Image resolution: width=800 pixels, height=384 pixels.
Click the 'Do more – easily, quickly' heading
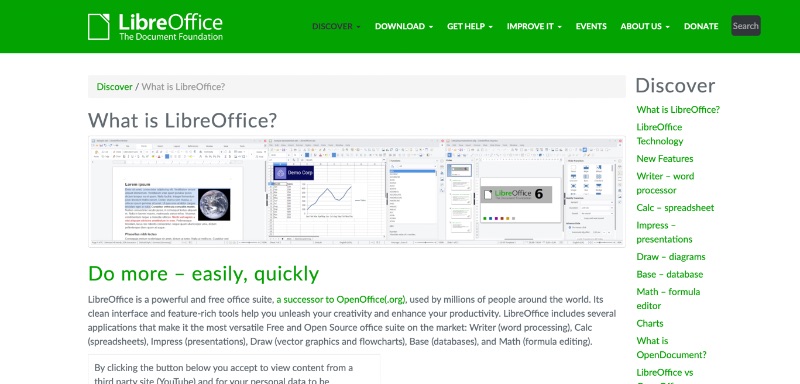point(204,274)
